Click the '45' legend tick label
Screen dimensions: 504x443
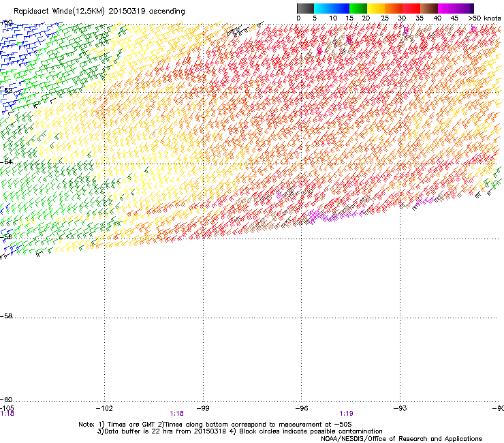coord(454,18)
